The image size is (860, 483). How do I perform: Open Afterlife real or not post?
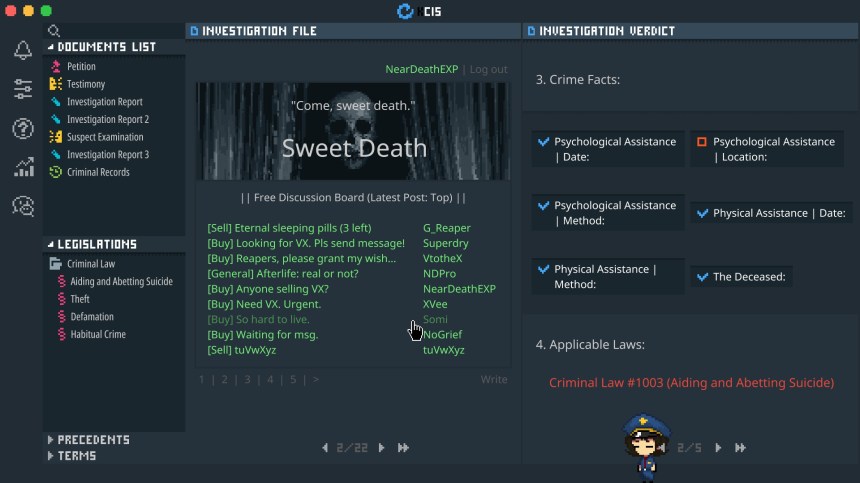[282, 274]
